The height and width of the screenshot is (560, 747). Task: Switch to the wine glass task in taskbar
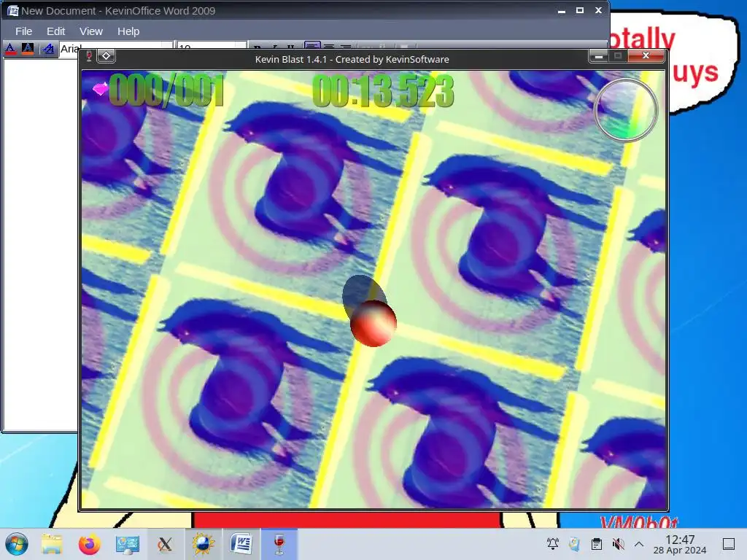(x=279, y=544)
